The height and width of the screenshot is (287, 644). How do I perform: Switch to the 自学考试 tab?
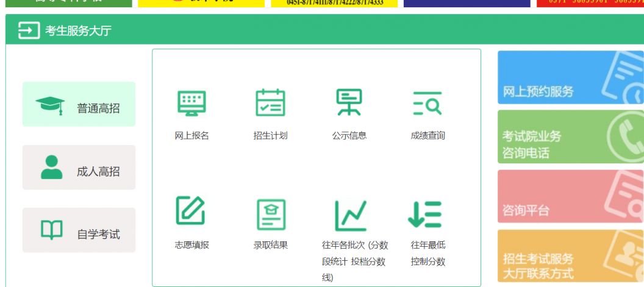[x=79, y=230]
